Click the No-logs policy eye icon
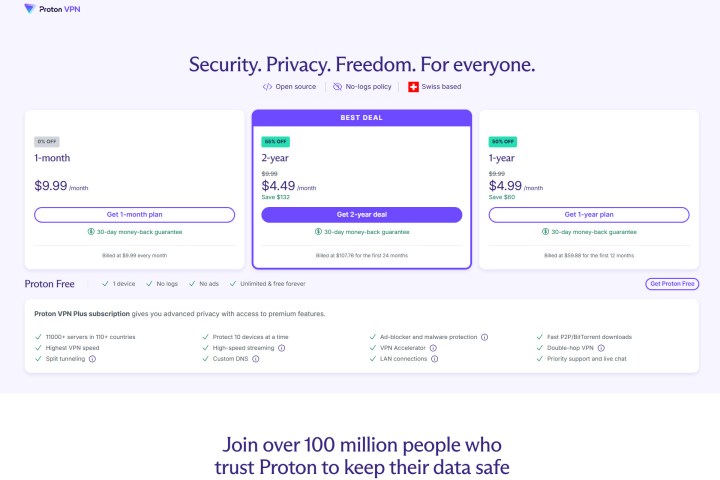The image size is (720, 480). 337,87
